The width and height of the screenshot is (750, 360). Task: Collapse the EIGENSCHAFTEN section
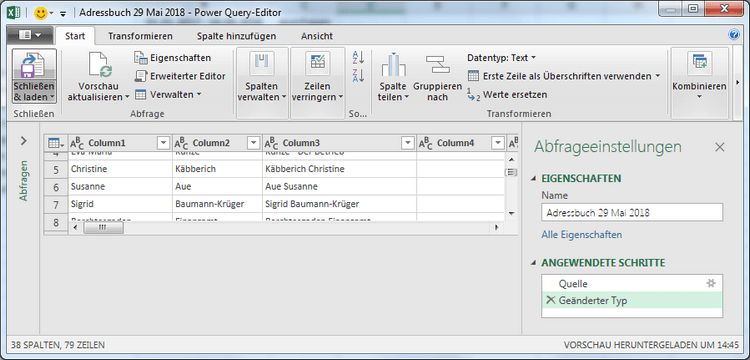pyautogui.click(x=534, y=179)
